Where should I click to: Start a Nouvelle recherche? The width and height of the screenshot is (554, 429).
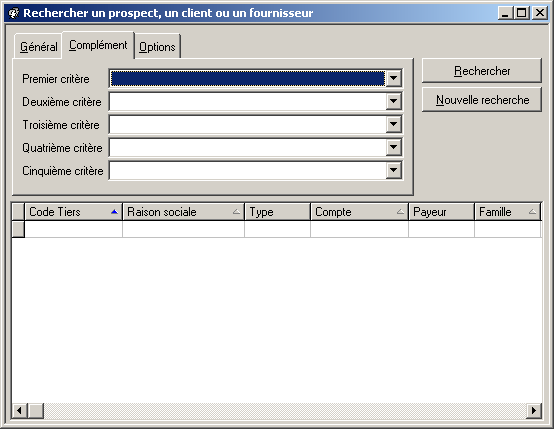[x=482, y=100]
